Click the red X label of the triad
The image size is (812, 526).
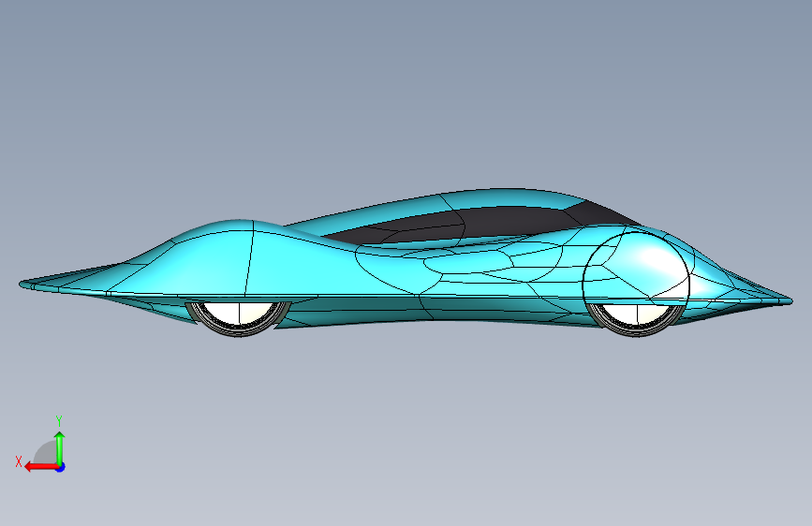tap(19, 461)
